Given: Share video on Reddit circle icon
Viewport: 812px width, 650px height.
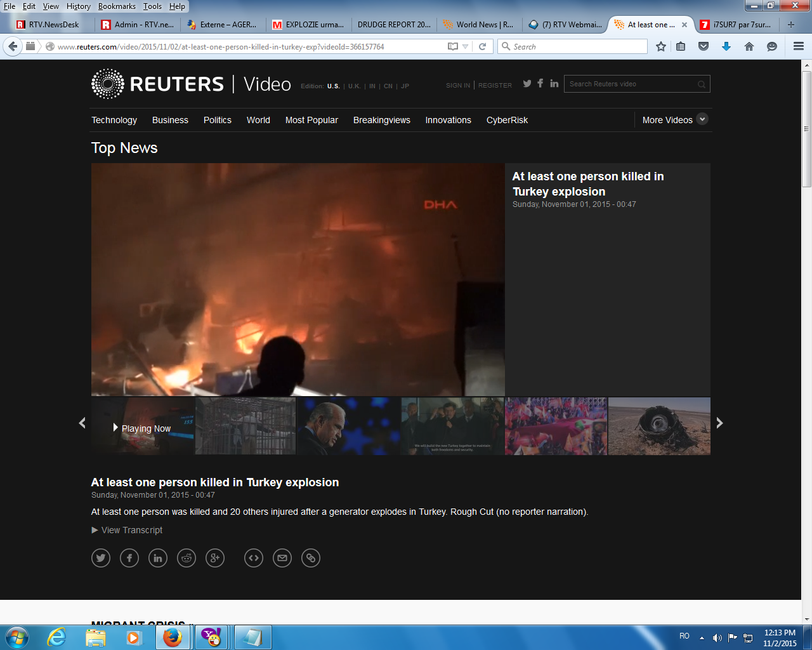Looking at the screenshot, I should click(187, 558).
